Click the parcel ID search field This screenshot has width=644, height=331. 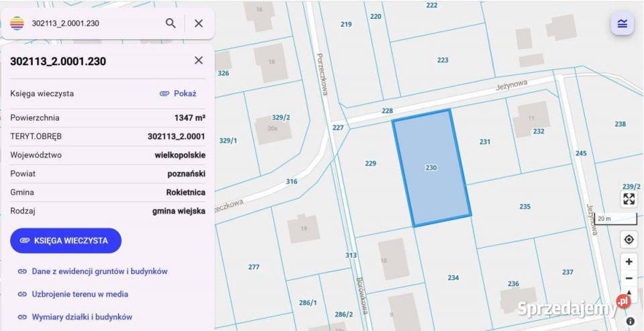[x=95, y=23]
